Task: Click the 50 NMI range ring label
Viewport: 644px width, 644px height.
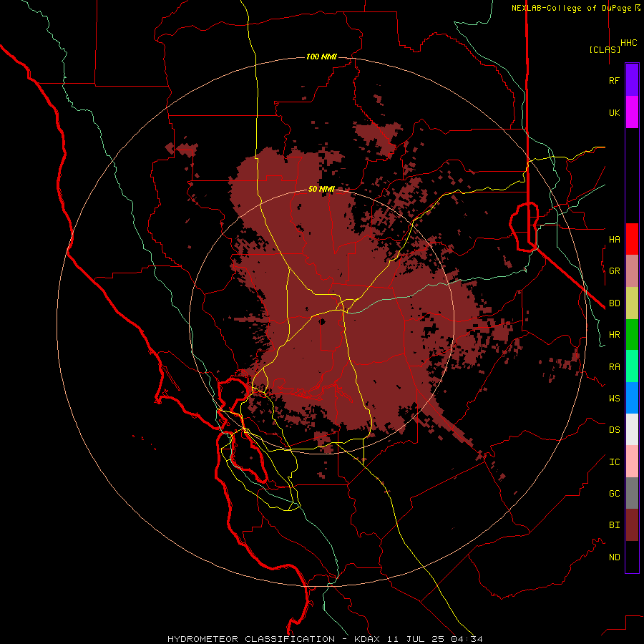Action: pos(321,189)
